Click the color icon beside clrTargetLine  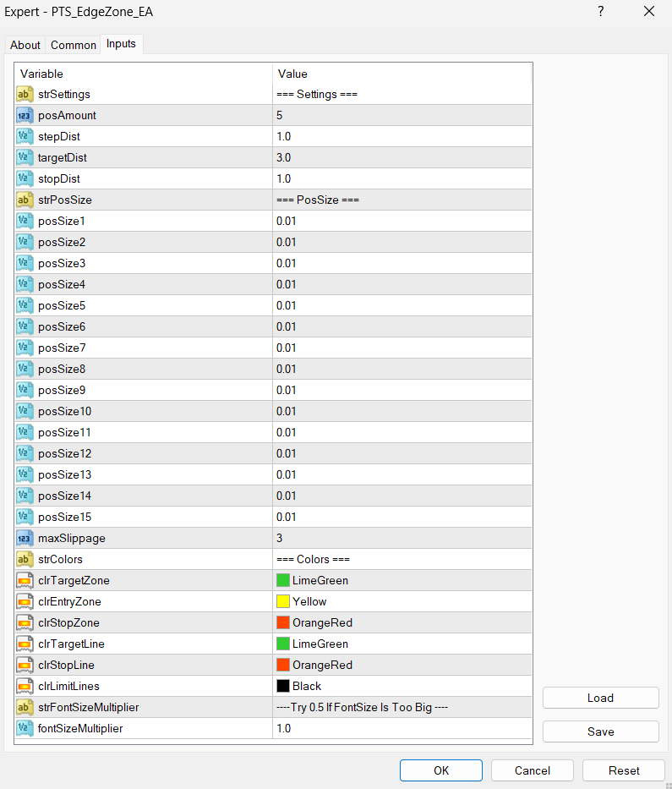pos(25,644)
